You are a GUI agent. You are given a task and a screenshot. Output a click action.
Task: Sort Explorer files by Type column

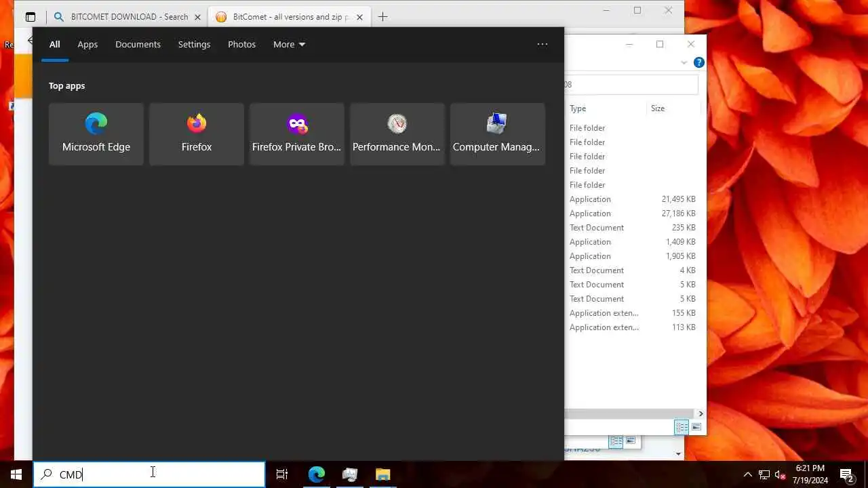(x=605, y=108)
